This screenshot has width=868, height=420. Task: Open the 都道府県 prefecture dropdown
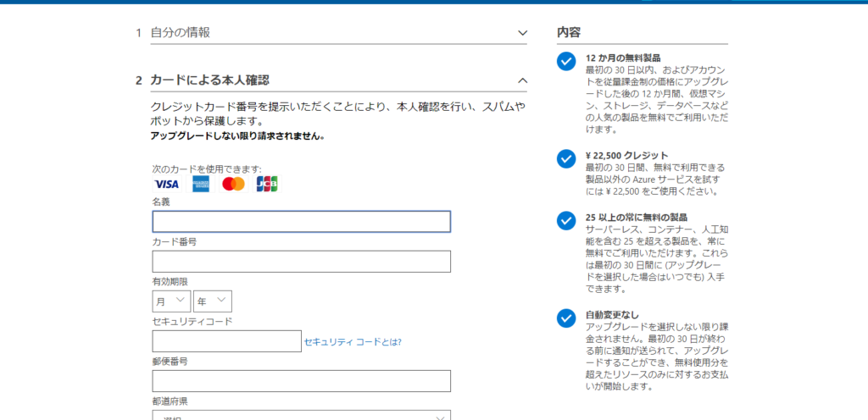coord(301,415)
